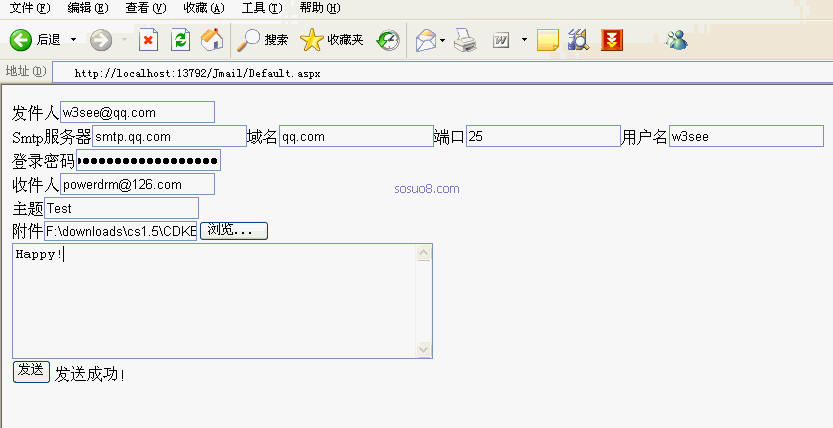Click the down arrow of message scrollbar

pyautogui.click(x=424, y=350)
